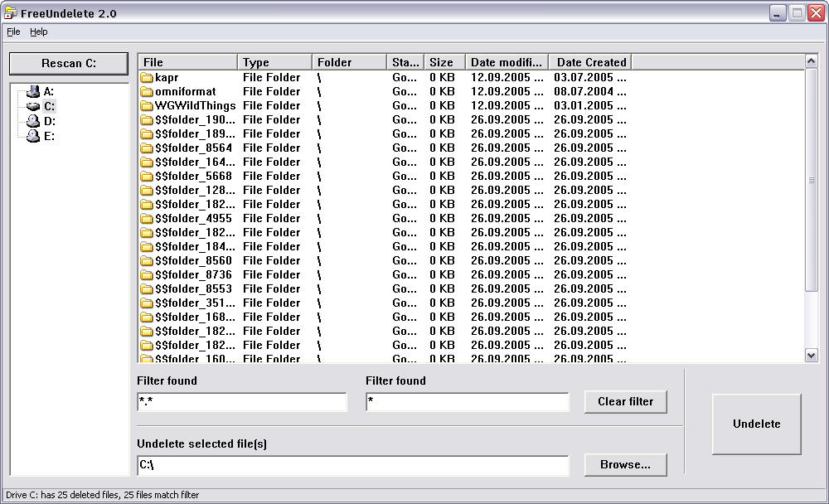829x504 pixels.
Task: Click the Date modifi... column header
Action: point(507,62)
